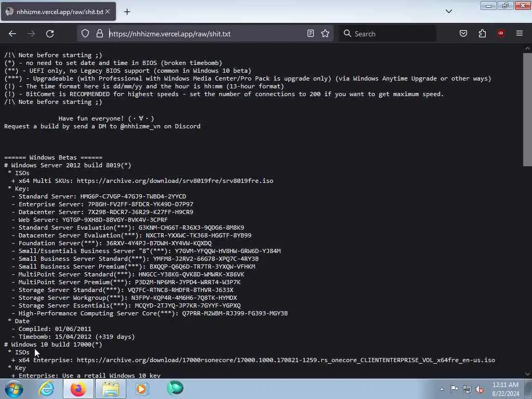Open the Firefox hamburger application menu
Image resolution: width=532 pixels, height=399 pixels.
pyautogui.click(x=520, y=33)
